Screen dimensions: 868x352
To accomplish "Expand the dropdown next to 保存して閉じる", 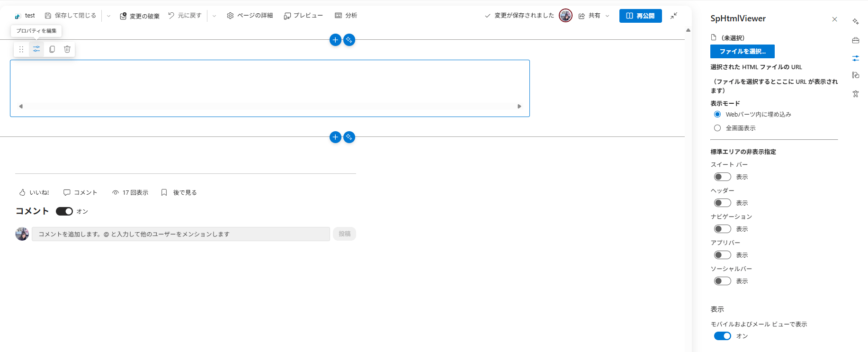I will 108,16.
